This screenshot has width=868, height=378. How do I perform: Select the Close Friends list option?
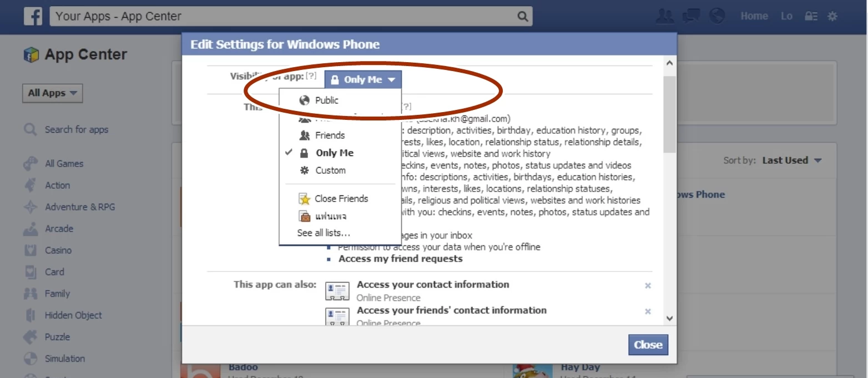(x=340, y=199)
